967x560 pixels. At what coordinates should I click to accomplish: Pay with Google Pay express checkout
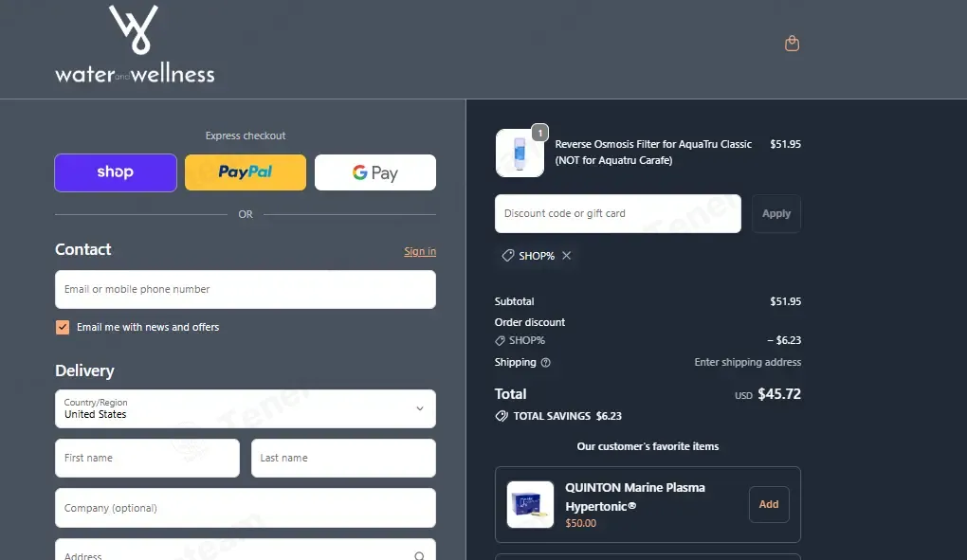click(x=375, y=172)
